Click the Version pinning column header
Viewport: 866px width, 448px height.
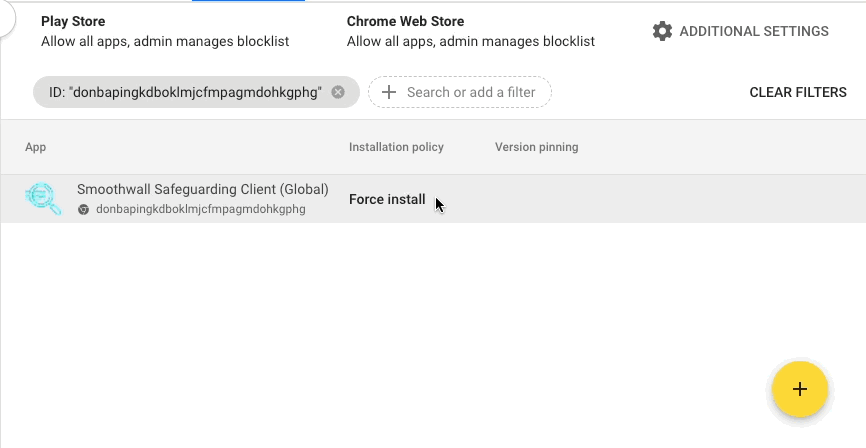(536, 147)
